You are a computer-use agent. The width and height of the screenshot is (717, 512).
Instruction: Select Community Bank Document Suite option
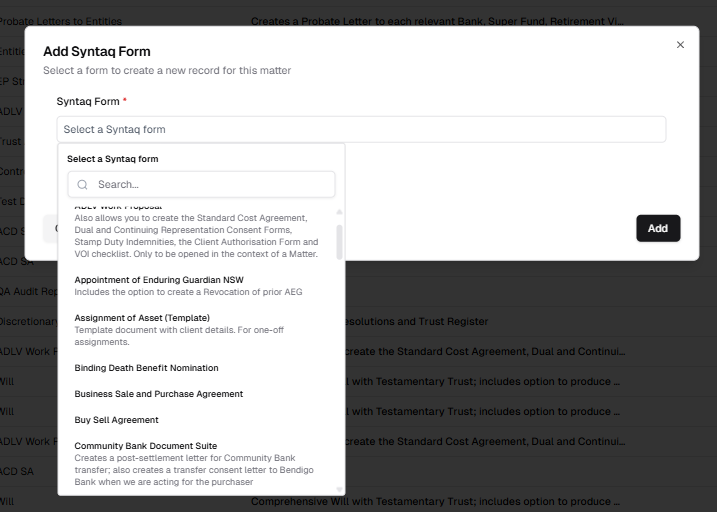[201, 464]
